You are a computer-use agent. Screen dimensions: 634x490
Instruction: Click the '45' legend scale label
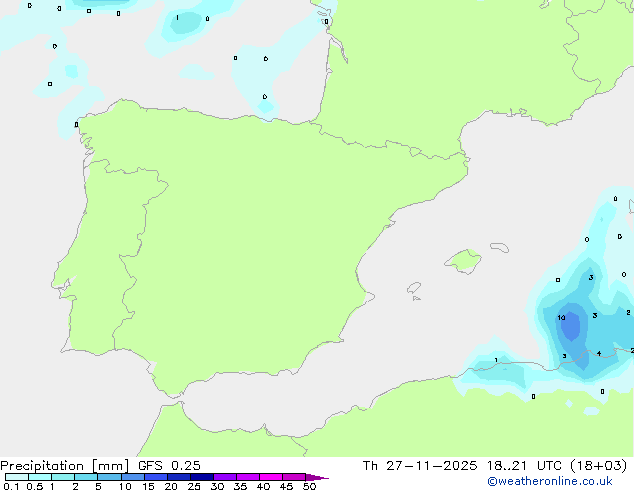coord(286,486)
